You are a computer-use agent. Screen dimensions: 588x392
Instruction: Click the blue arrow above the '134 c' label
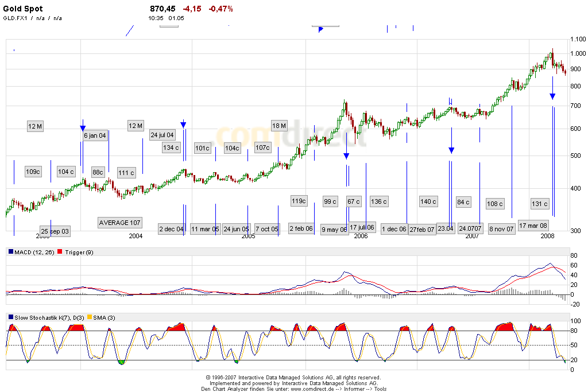point(183,125)
